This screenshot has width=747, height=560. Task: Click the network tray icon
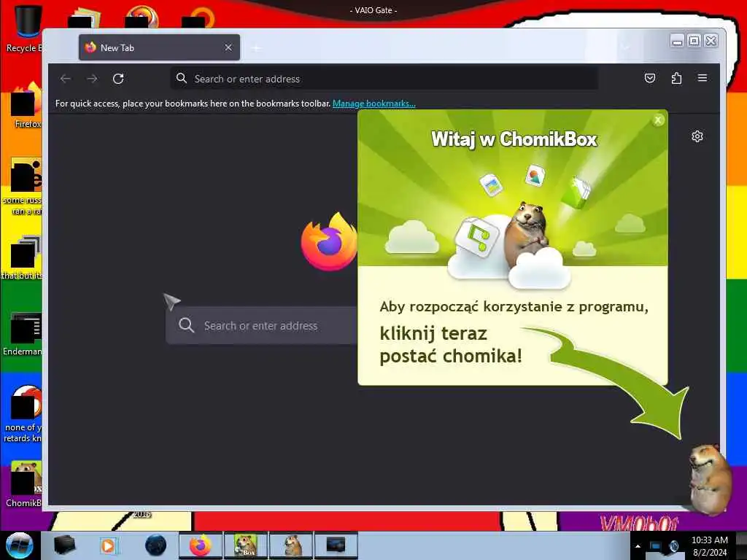[656, 546]
